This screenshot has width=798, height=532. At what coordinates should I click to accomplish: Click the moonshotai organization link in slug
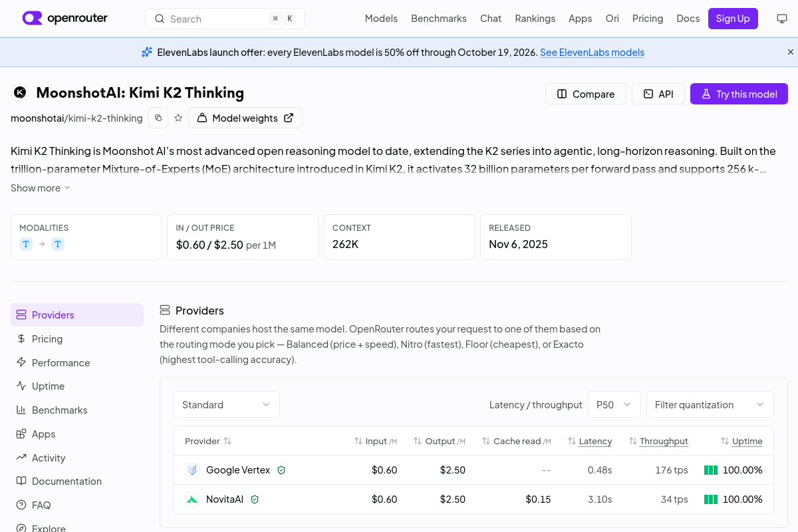(37, 118)
